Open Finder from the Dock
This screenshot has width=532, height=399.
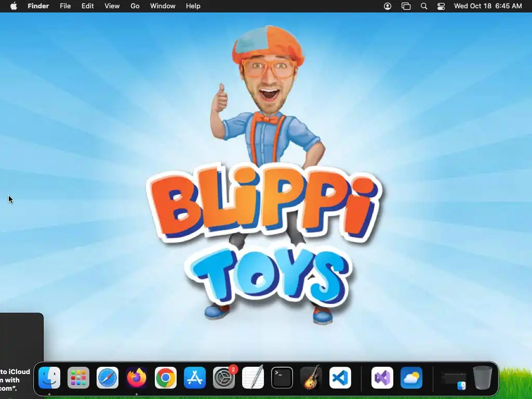[x=49, y=378]
